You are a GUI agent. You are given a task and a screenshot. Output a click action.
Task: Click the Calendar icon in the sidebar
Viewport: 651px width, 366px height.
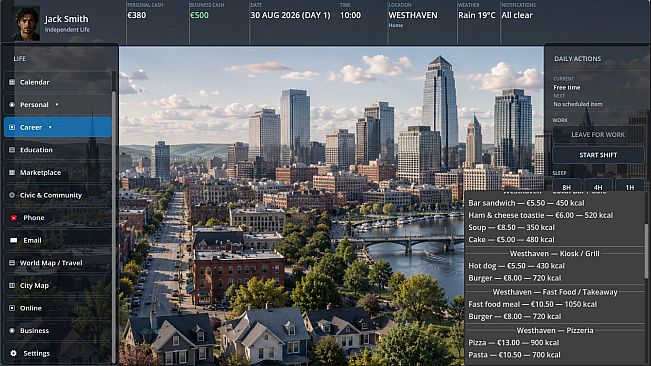(12, 82)
